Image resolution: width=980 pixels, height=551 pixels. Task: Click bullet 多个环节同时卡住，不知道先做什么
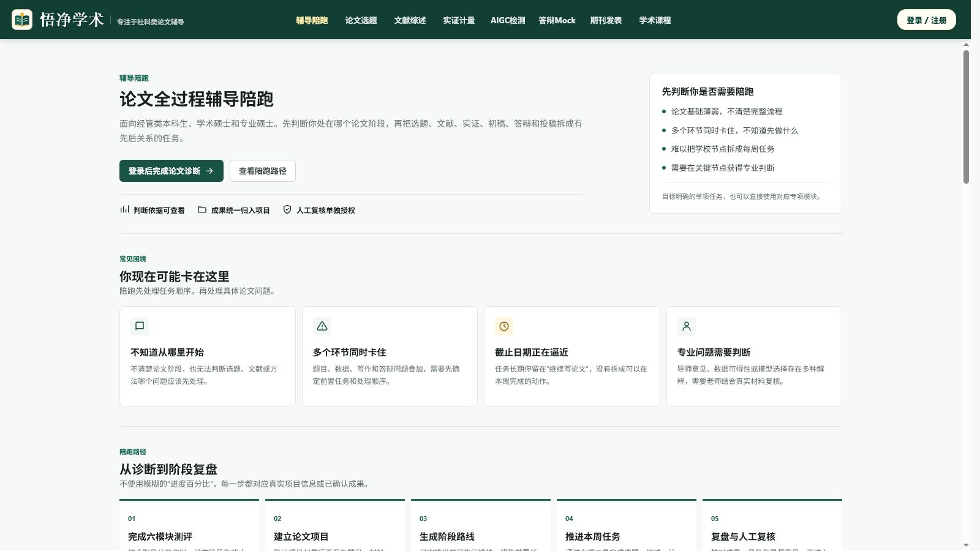[734, 130]
